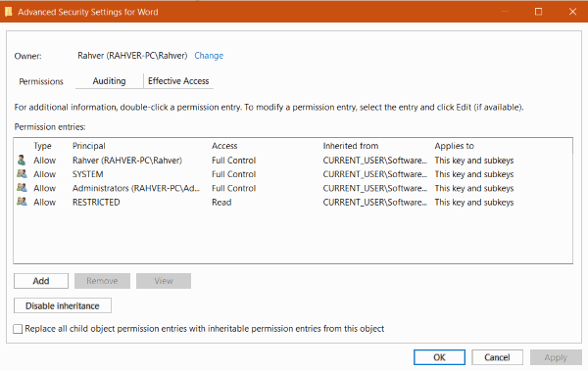Click the folder icon in title bar

coord(8,12)
